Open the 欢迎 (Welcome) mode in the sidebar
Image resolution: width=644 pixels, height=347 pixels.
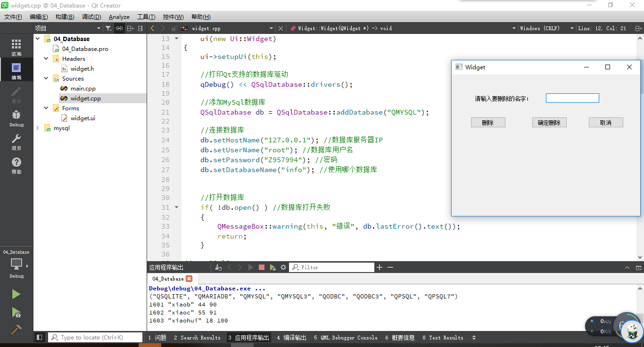click(x=17, y=47)
